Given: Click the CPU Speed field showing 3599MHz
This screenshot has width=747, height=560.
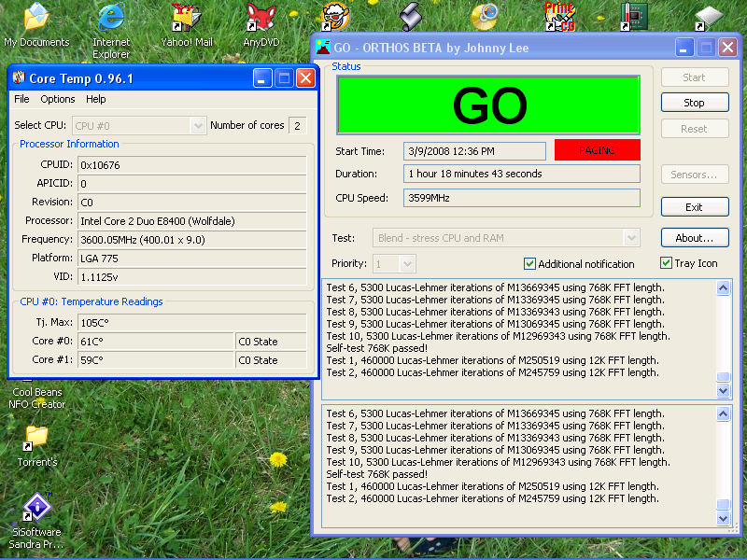Looking at the screenshot, I should tap(522, 198).
